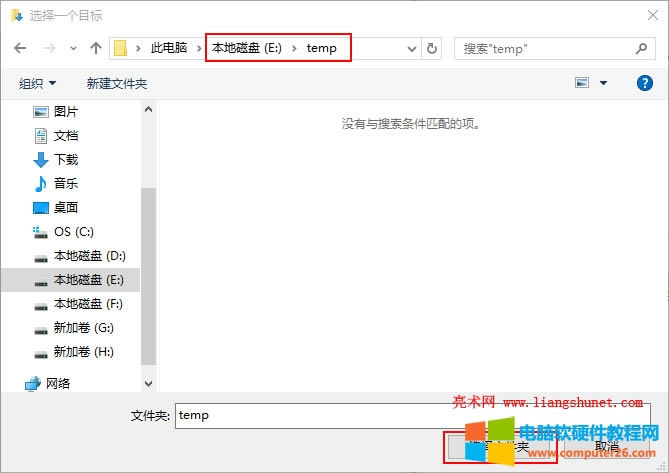Click the Back navigation arrow
669x473 pixels.
20,48
